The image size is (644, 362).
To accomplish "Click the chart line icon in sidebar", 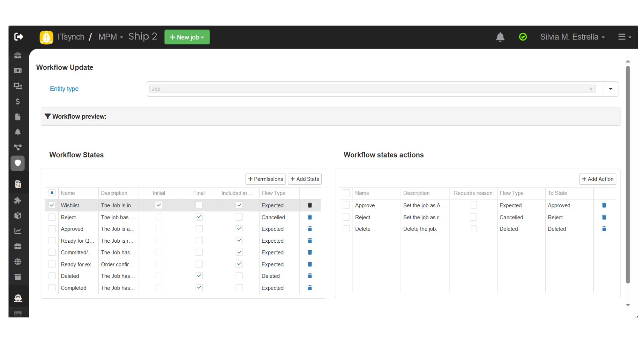I will click(18, 231).
